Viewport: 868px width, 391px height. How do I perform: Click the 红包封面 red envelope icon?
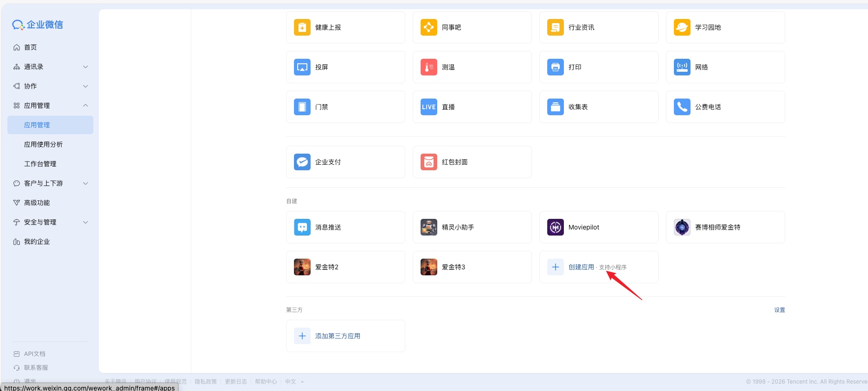click(429, 162)
